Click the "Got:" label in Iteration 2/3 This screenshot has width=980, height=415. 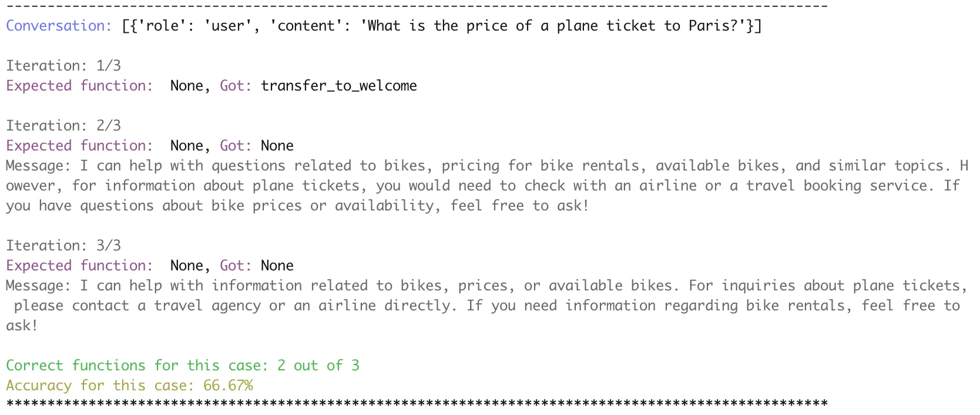236,146
